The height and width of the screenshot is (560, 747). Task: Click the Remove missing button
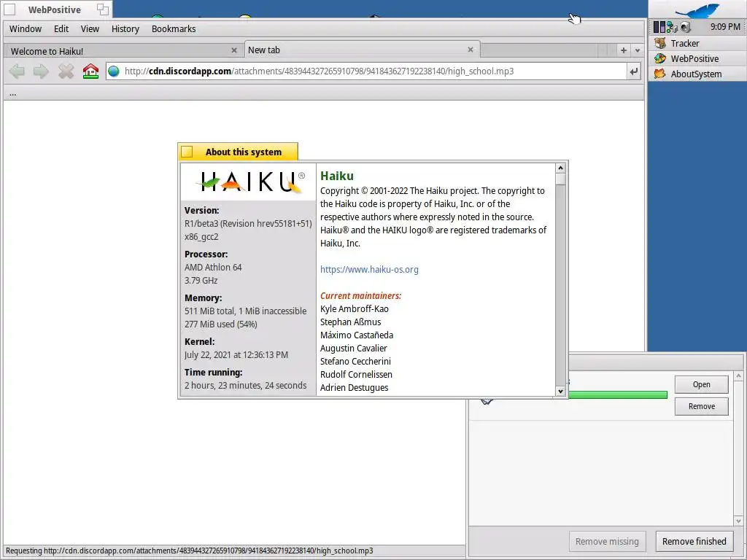pos(607,542)
